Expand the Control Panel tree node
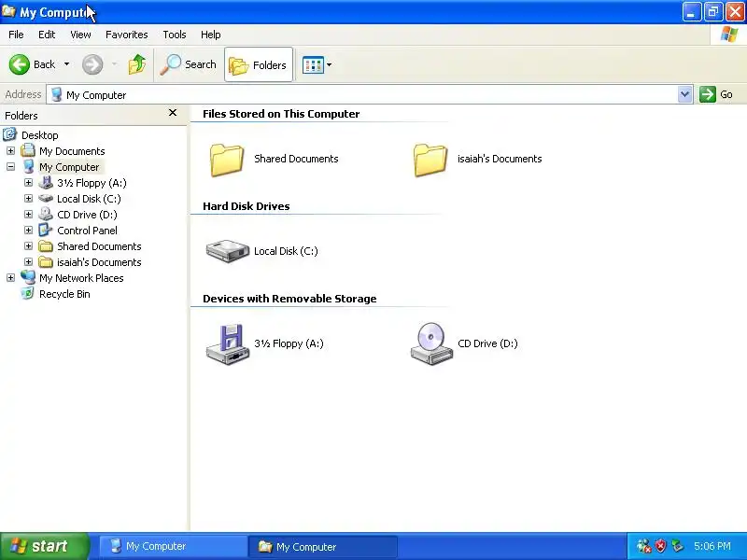Image resolution: width=747 pixels, height=560 pixels. pyautogui.click(x=29, y=231)
